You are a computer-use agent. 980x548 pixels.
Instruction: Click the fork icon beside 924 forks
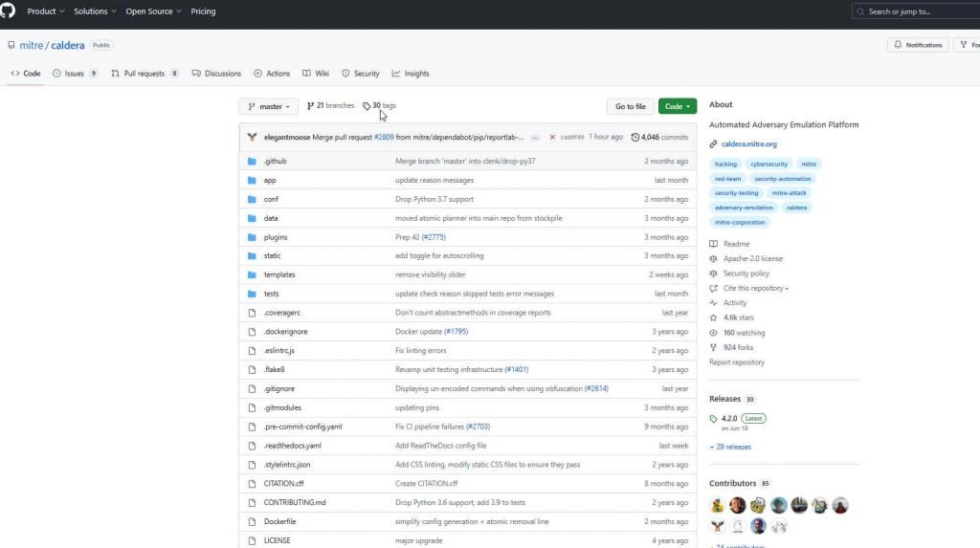(713, 348)
